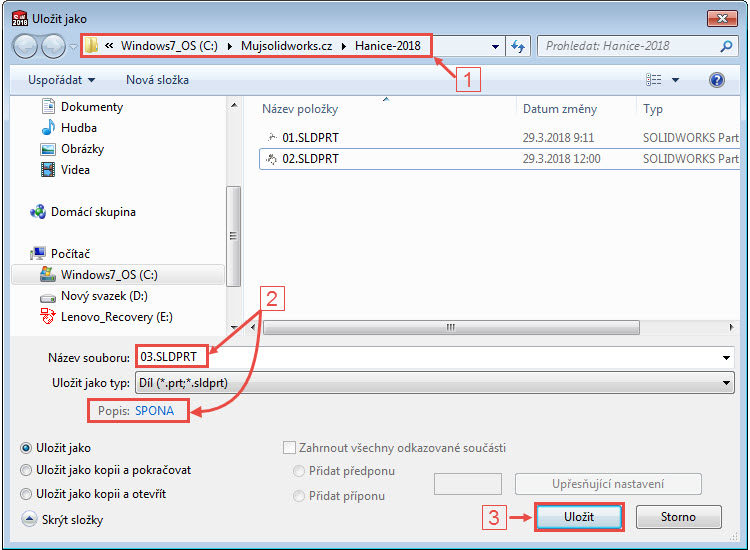Click the view mode icon
750x550 pixels.
654,80
